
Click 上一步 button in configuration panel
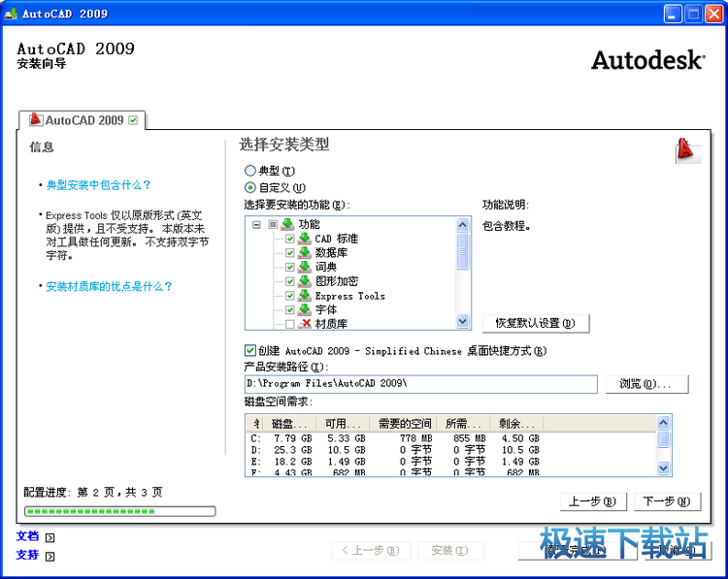coord(593,501)
